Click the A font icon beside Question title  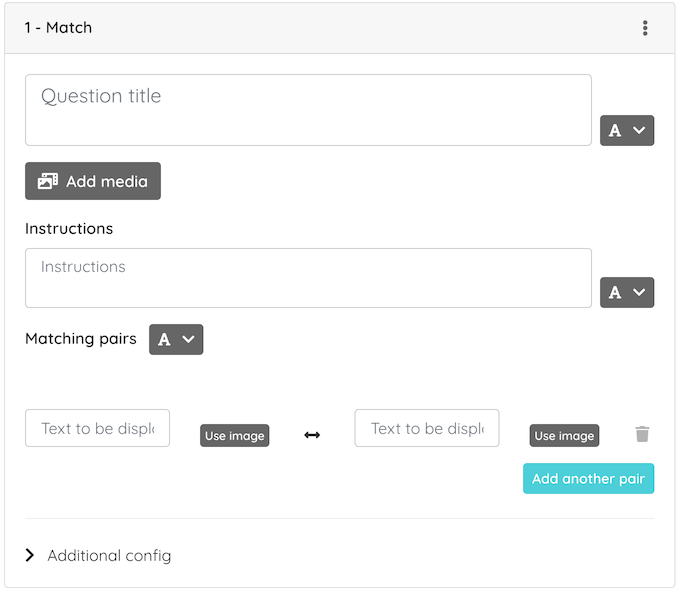tap(615, 131)
